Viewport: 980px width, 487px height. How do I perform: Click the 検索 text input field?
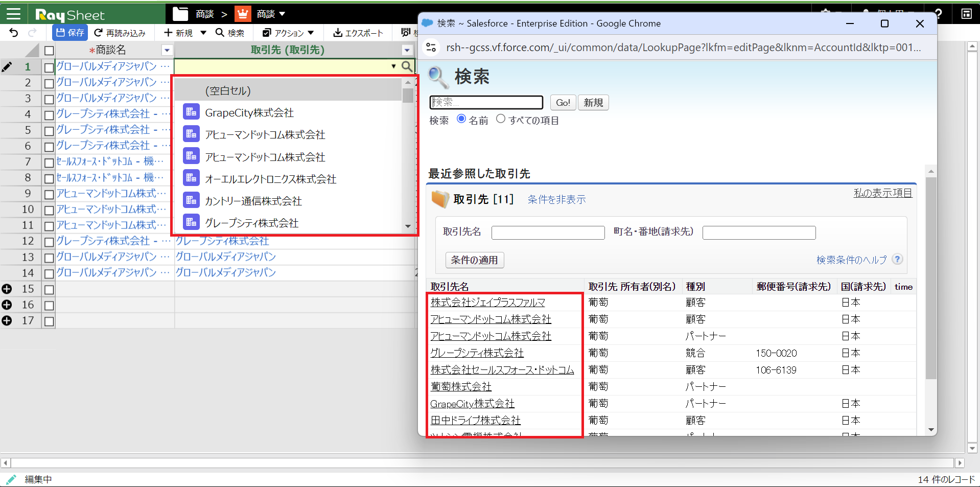coord(486,102)
